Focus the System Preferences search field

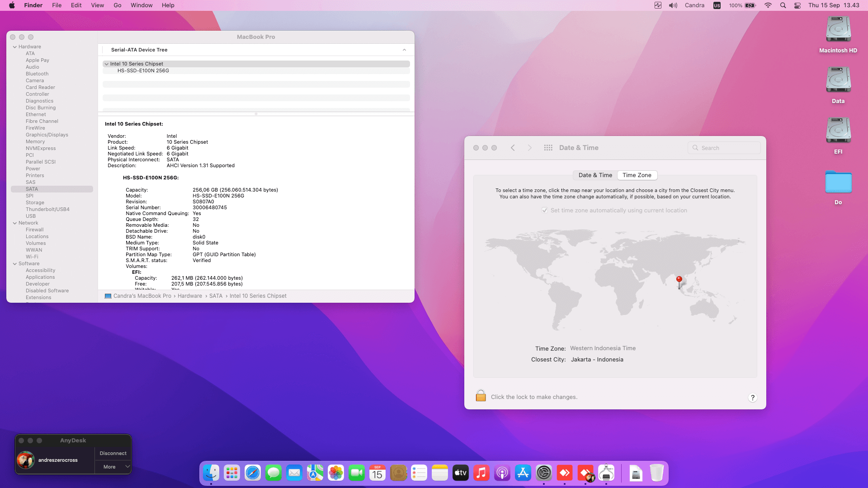point(724,148)
